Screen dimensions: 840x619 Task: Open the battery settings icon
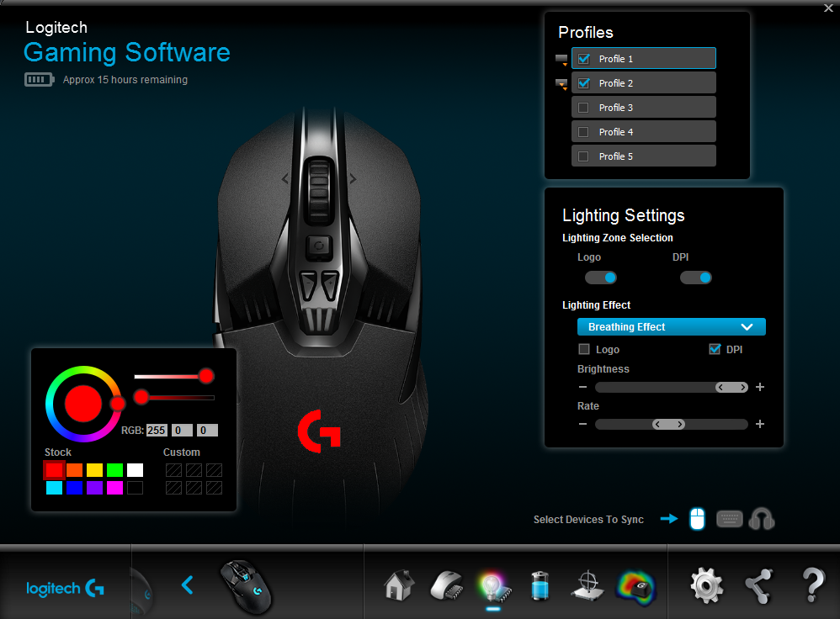click(540, 585)
